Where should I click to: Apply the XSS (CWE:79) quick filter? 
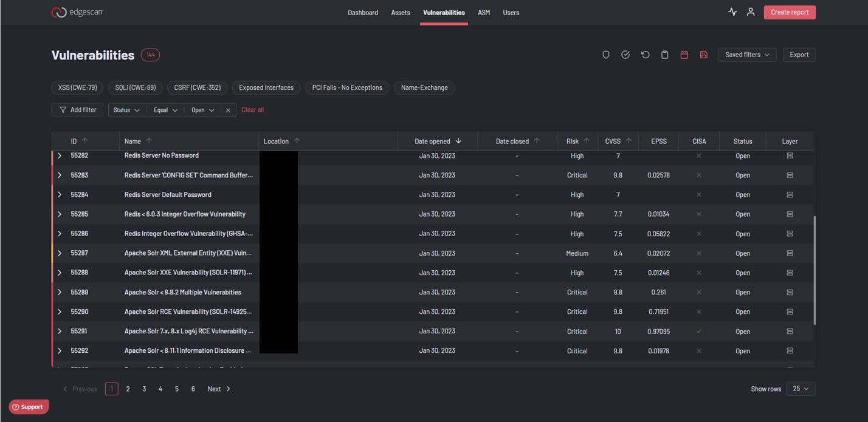tap(77, 87)
